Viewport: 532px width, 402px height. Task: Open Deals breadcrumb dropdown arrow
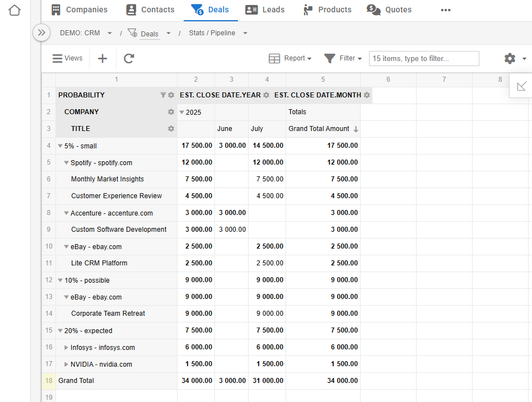169,33
